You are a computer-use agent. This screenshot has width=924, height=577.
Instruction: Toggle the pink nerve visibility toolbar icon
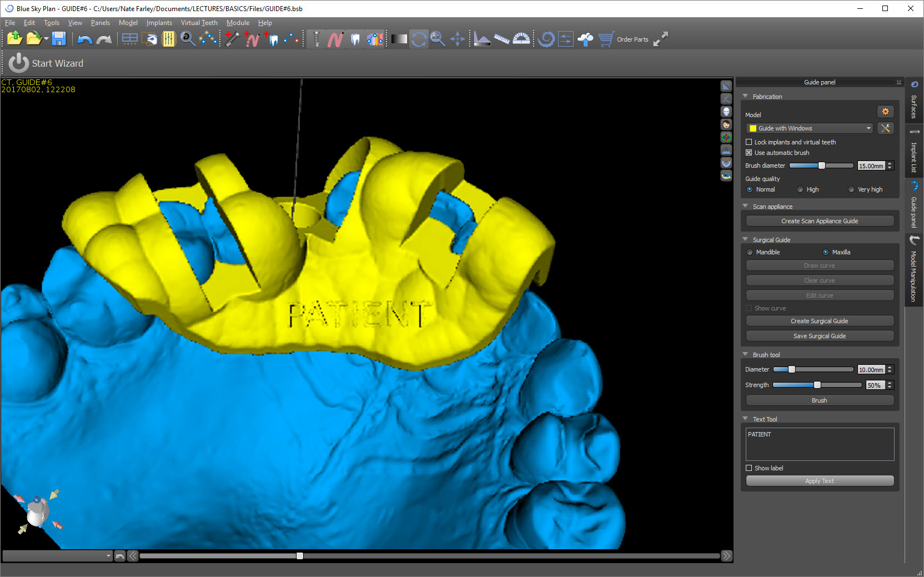[x=335, y=39]
